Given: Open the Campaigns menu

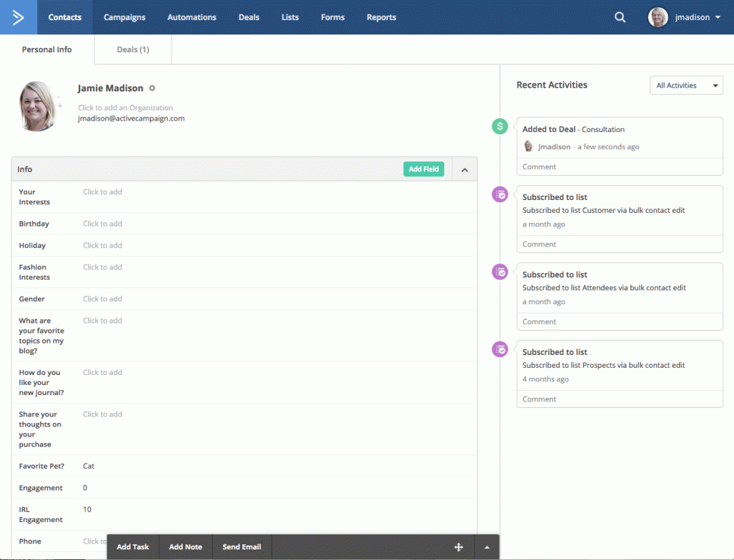Looking at the screenshot, I should (124, 17).
